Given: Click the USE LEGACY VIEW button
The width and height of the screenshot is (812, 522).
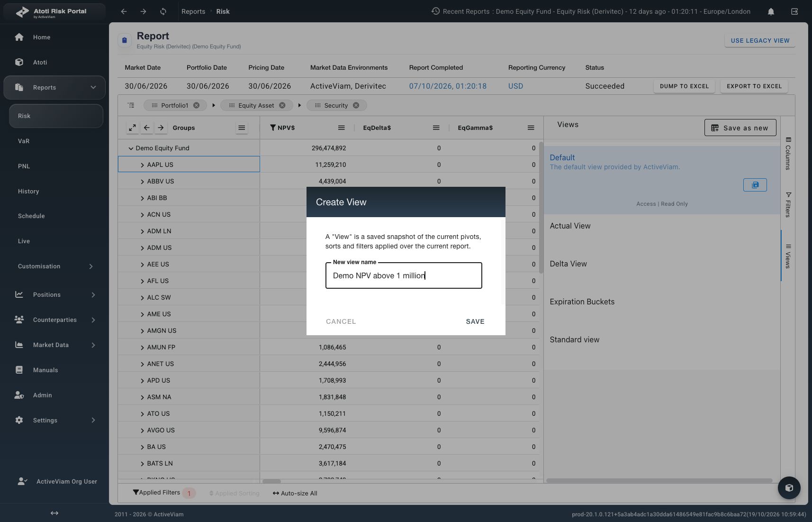Looking at the screenshot, I should point(760,40).
